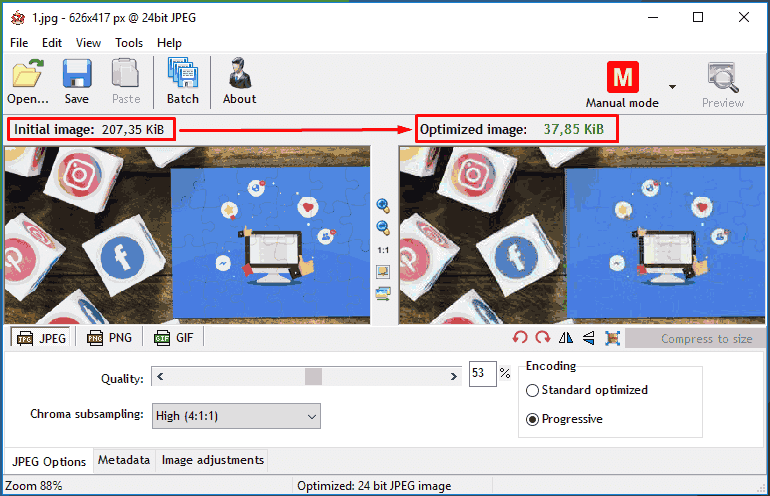Click the Preview magnifier icon
Image resolution: width=770 pixels, height=496 pixels.
723,77
